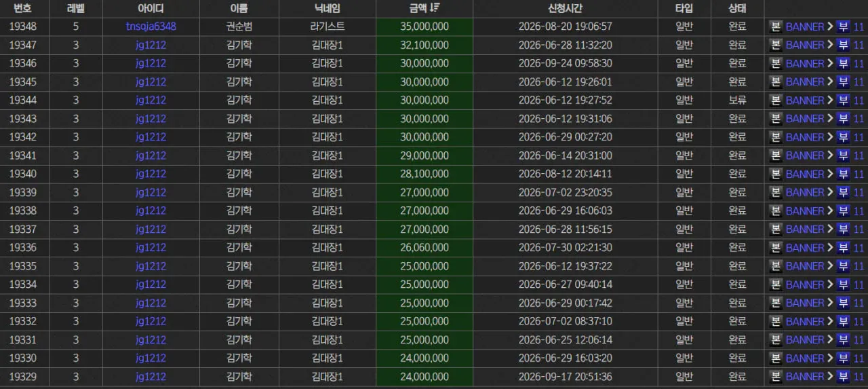The image size is (868, 389).
Task: Click the 11 link in row 19341
Action: [x=859, y=155]
